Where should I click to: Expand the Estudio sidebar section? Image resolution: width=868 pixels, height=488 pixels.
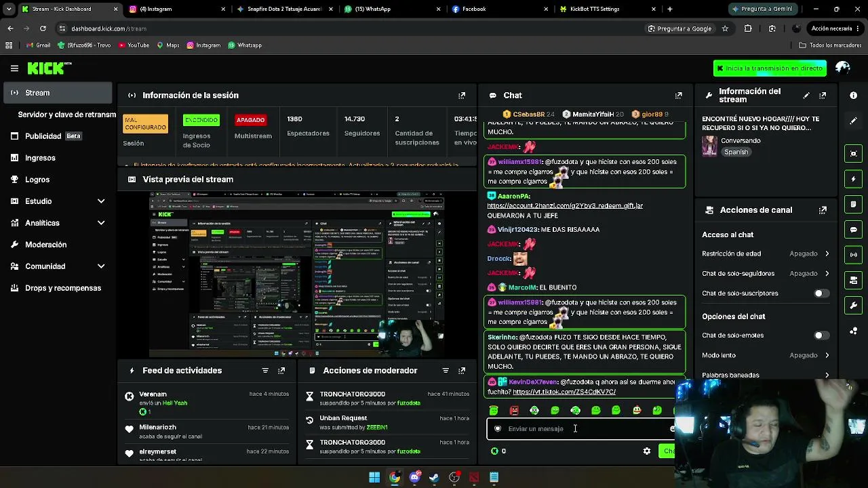click(101, 201)
